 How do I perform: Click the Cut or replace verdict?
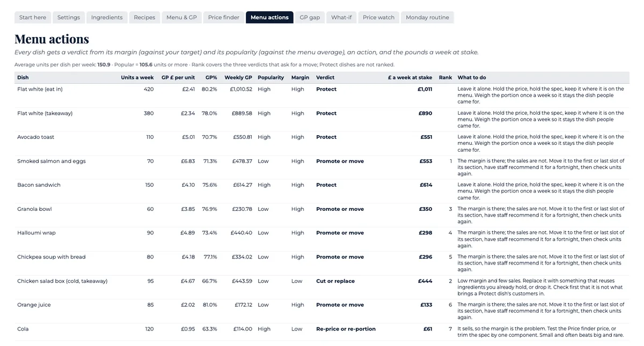[335, 281]
